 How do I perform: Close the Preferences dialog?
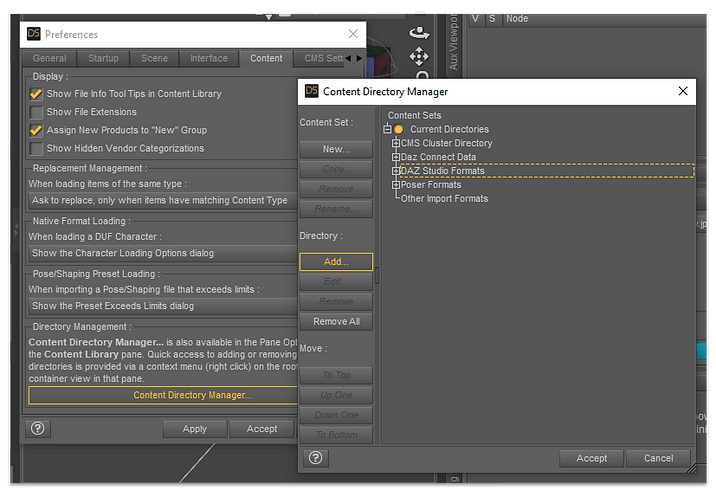353,34
